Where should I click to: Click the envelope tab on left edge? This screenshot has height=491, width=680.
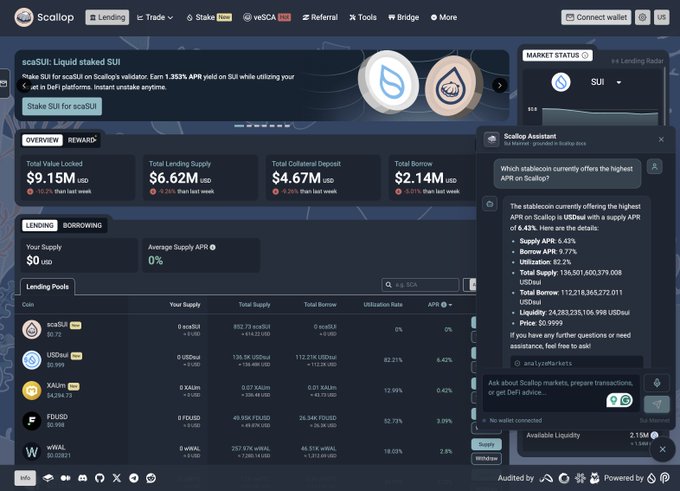[3, 83]
